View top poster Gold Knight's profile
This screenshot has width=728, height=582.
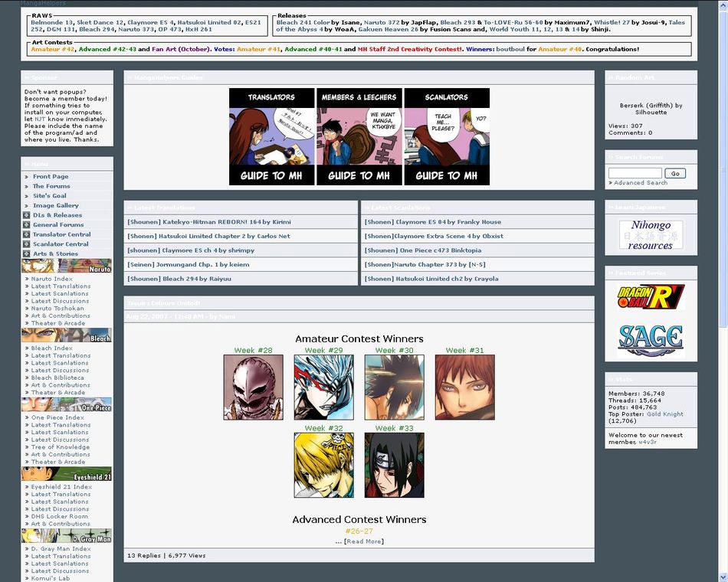click(x=665, y=414)
